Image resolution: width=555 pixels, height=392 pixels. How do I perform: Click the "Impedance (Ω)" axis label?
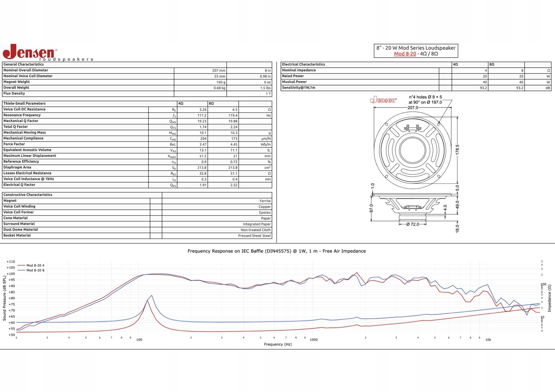pos(549,298)
